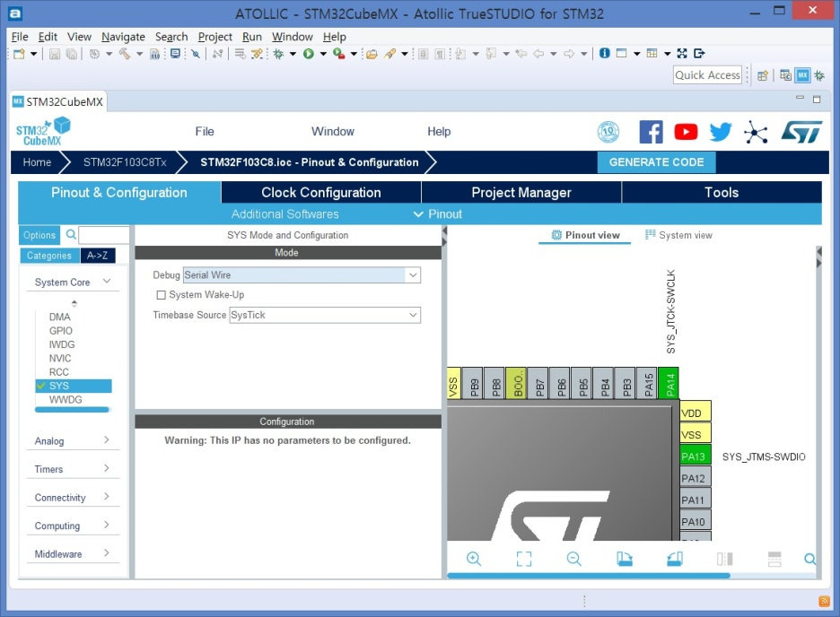This screenshot has width=840, height=617.
Task: Click the ST logo in the header
Action: (802, 132)
